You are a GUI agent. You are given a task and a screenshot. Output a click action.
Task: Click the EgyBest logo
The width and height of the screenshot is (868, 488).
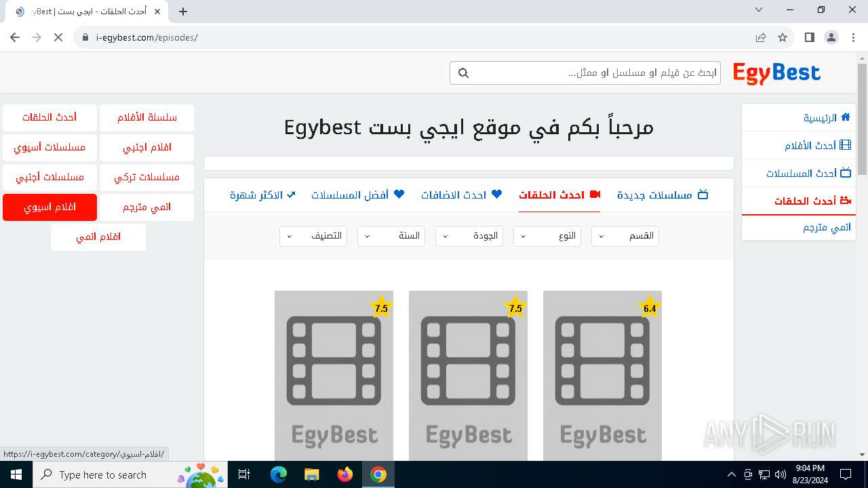point(776,73)
